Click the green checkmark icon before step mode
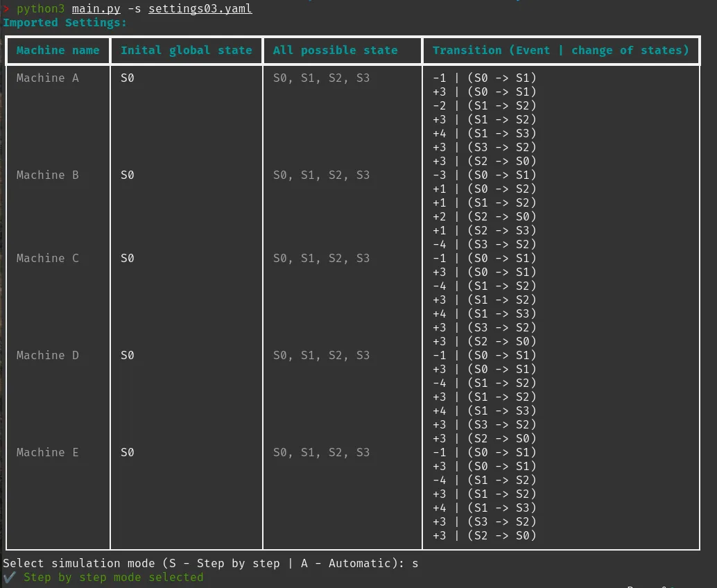The width and height of the screenshot is (717, 588). pyautogui.click(x=9, y=577)
